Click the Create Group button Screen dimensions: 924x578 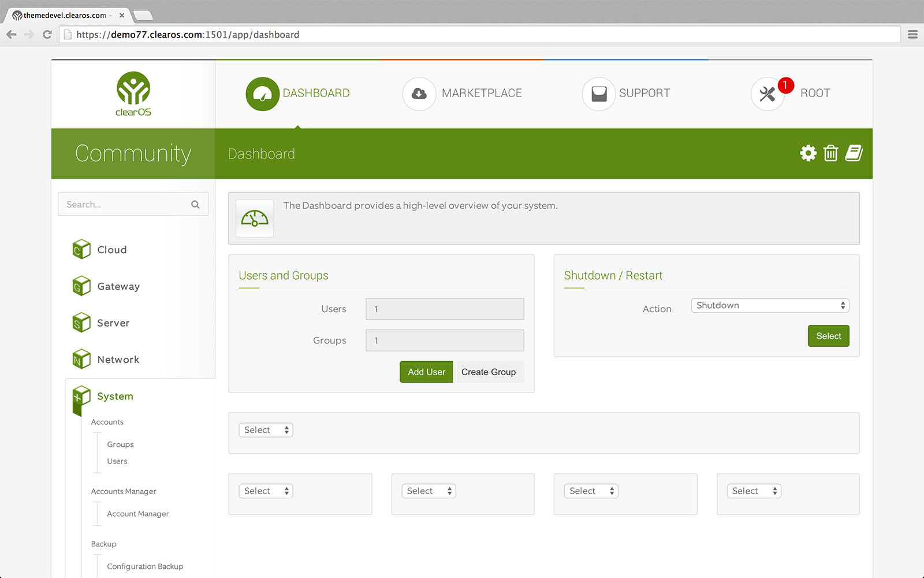[489, 372]
